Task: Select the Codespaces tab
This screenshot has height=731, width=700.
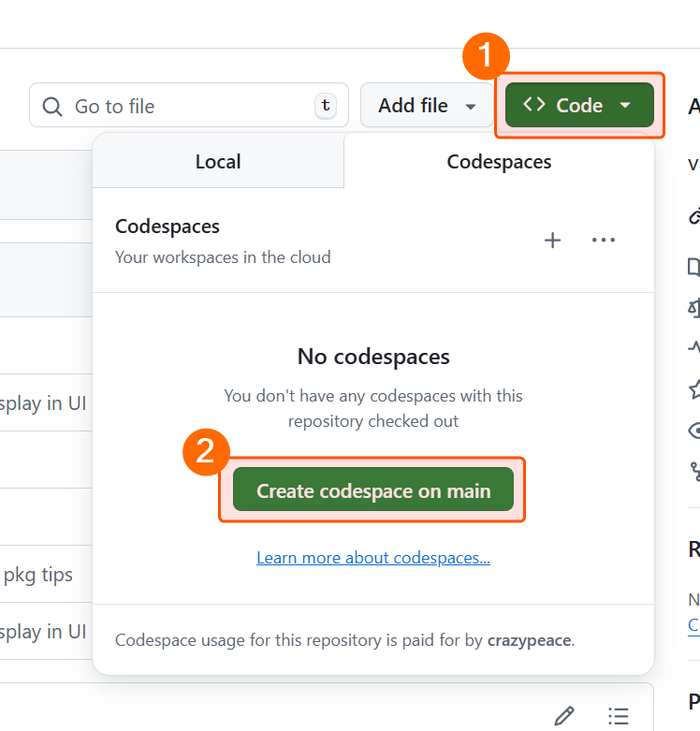Action: click(499, 162)
